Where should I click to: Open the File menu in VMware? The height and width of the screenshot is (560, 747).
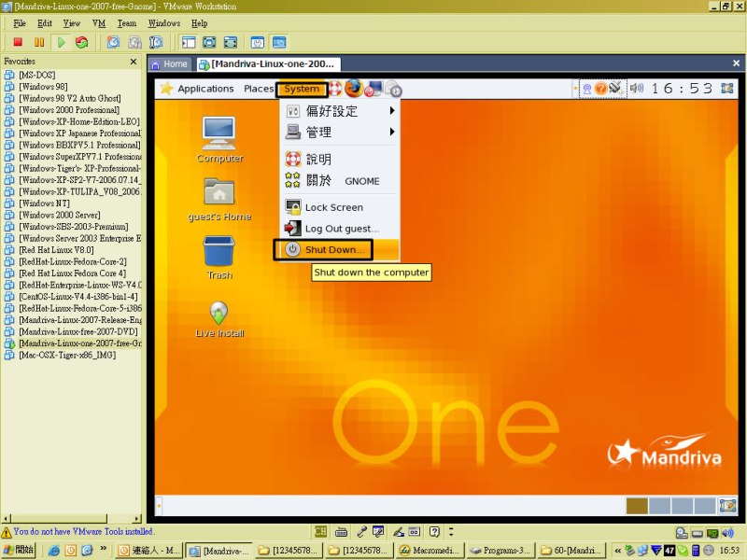[x=20, y=23]
